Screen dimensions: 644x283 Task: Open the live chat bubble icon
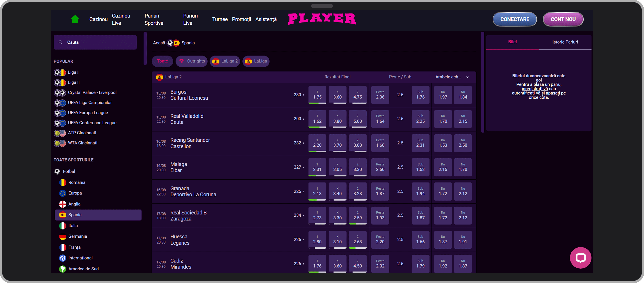(x=580, y=258)
